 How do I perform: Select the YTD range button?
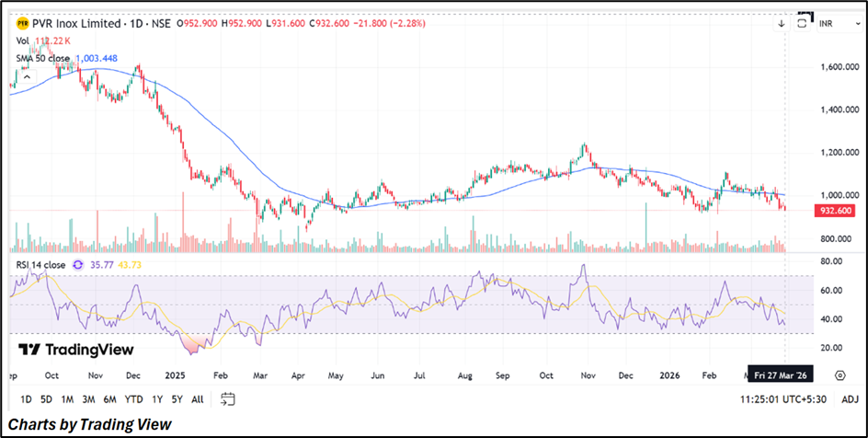click(x=133, y=399)
